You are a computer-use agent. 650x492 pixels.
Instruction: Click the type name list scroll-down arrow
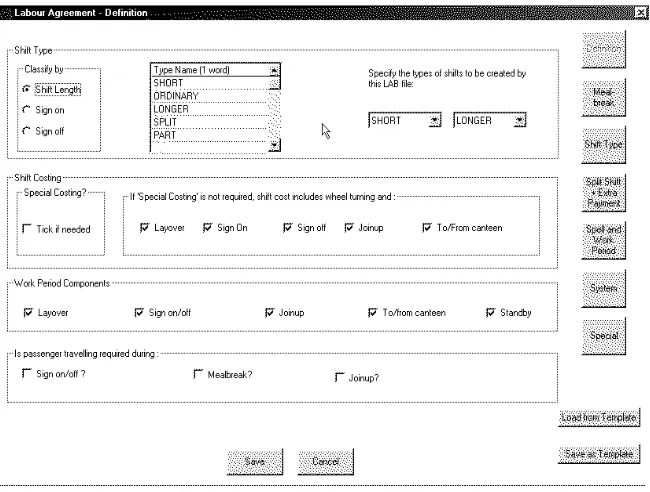(274, 145)
